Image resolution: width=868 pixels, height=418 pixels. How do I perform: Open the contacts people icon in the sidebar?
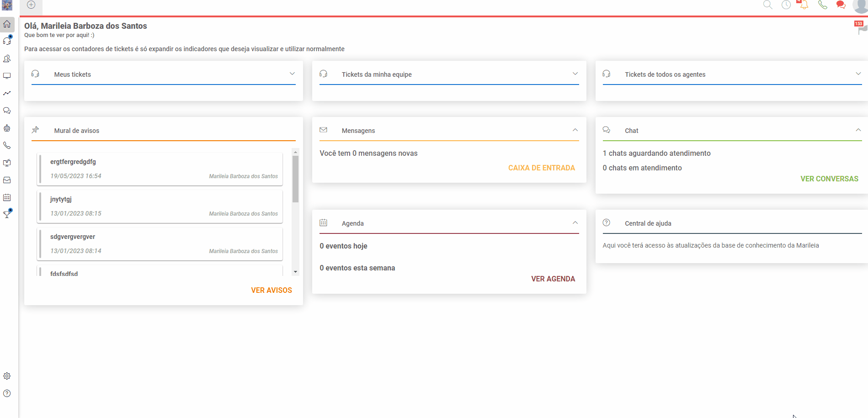7,58
